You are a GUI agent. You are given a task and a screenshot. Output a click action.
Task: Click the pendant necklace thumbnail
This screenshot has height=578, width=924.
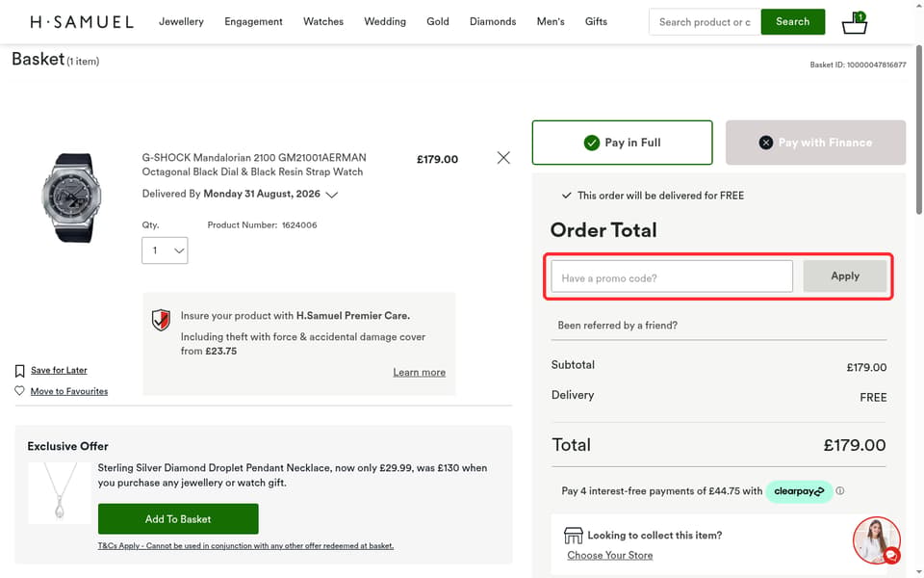pyautogui.click(x=59, y=493)
